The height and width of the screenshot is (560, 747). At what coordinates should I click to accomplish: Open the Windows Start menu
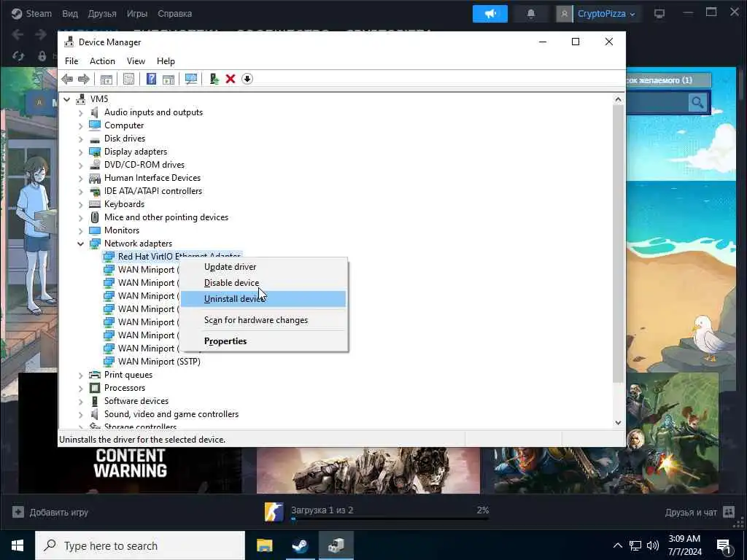coord(18,545)
